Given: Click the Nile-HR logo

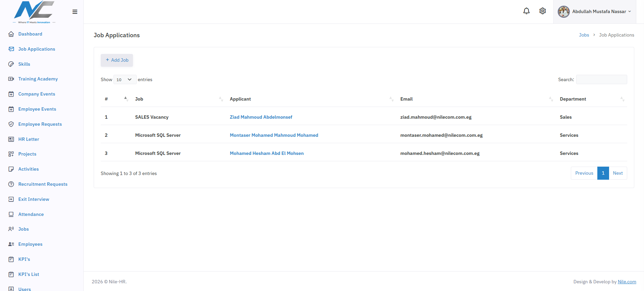Looking at the screenshot, I should tap(34, 12).
